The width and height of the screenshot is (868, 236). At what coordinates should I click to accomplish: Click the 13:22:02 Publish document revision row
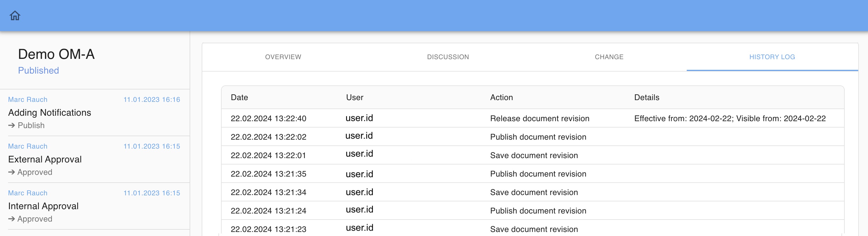click(538, 137)
